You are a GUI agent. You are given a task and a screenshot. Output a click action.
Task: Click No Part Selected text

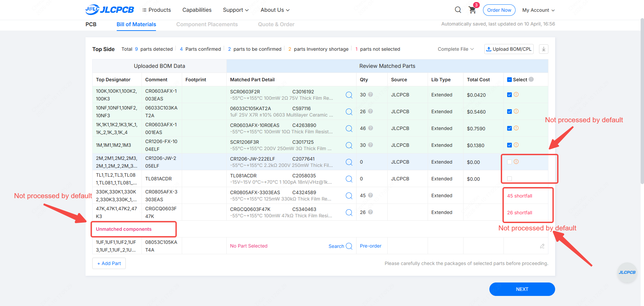coord(249,246)
